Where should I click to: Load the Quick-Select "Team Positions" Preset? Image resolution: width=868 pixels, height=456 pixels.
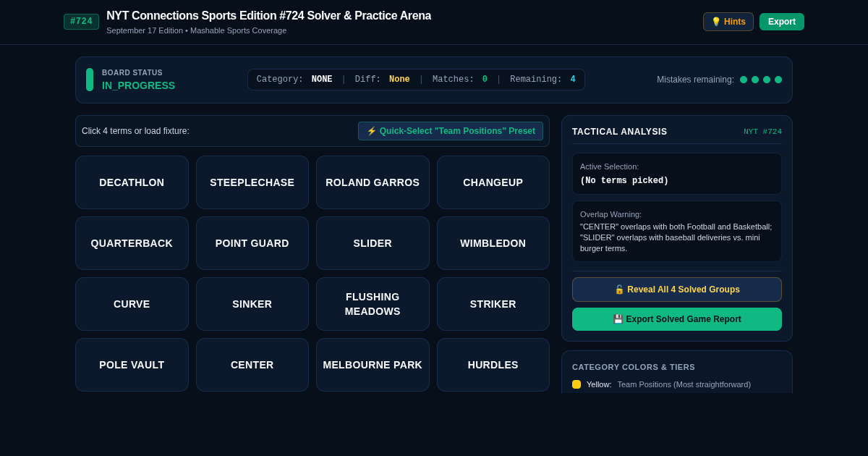tap(451, 131)
